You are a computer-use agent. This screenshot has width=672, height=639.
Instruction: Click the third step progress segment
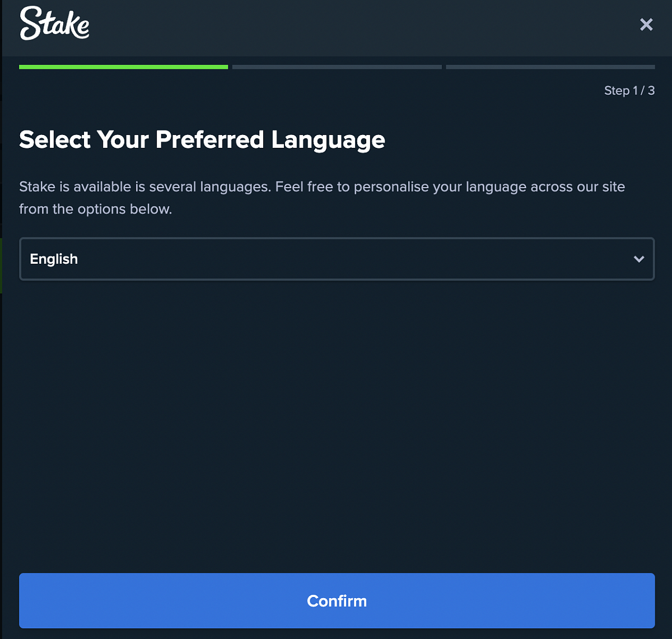(550, 67)
